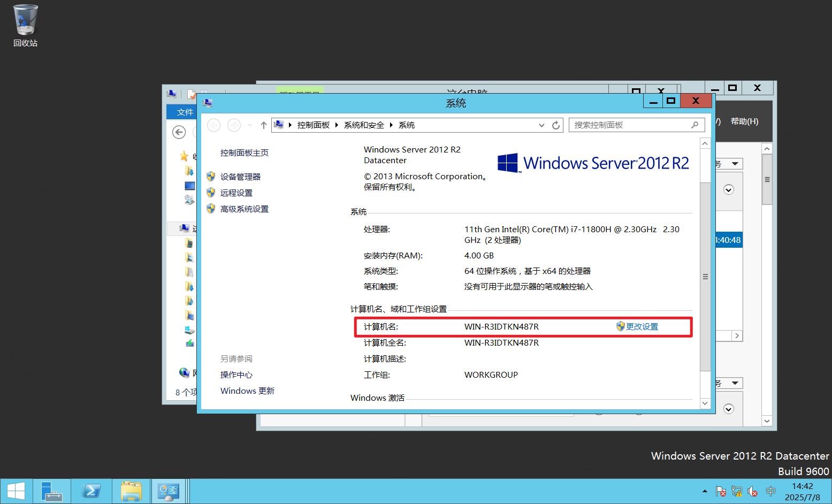Click System window title bar icon

tap(208, 103)
